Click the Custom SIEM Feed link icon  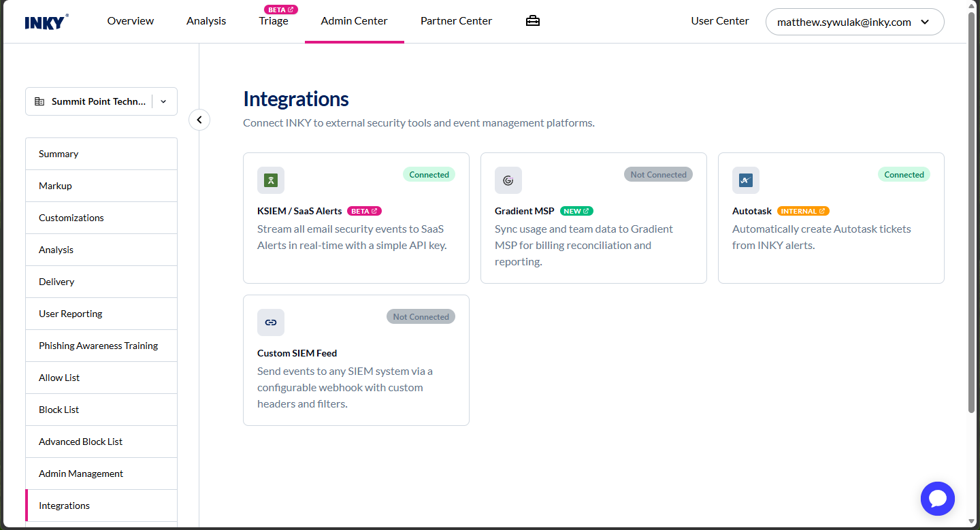click(271, 322)
